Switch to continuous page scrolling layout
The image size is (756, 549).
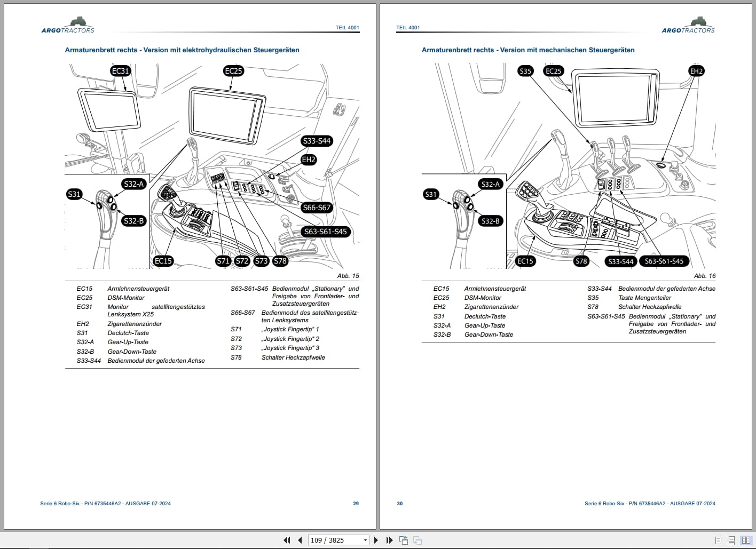click(732, 540)
